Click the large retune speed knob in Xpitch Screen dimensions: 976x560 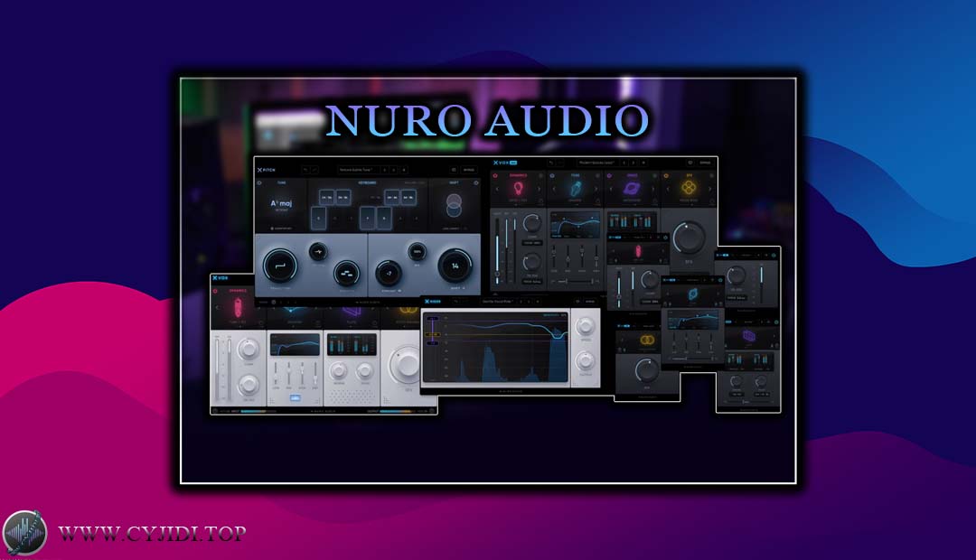coord(280,266)
